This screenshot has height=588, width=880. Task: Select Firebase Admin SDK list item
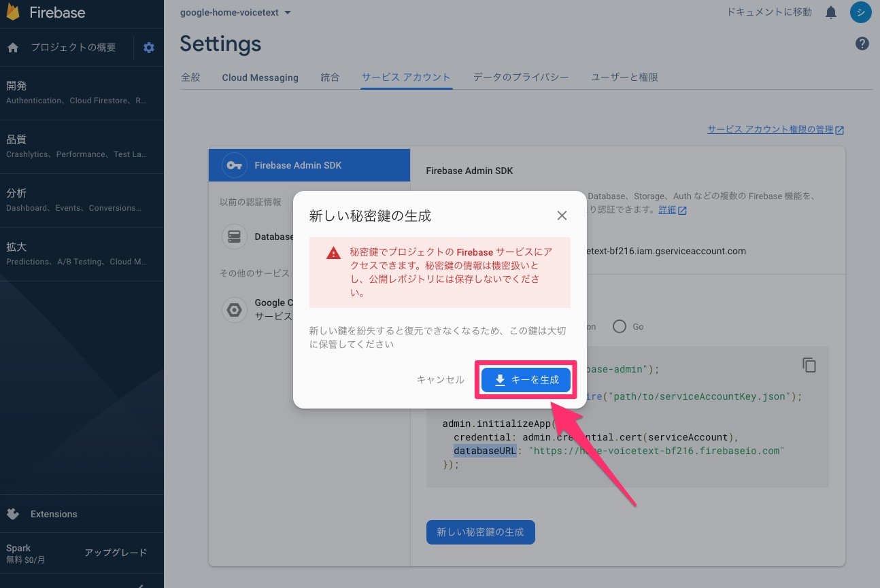[x=309, y=165]
